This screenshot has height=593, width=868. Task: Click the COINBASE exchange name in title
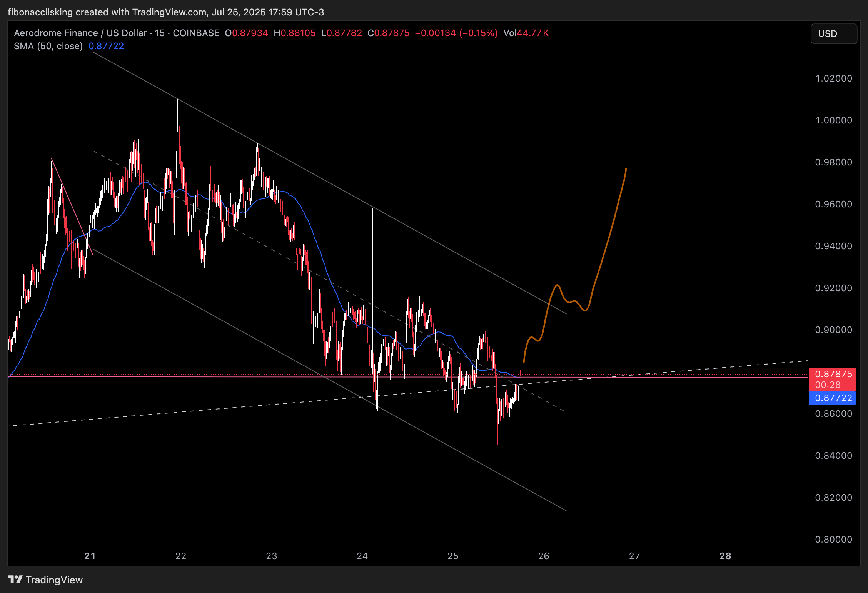196,33
